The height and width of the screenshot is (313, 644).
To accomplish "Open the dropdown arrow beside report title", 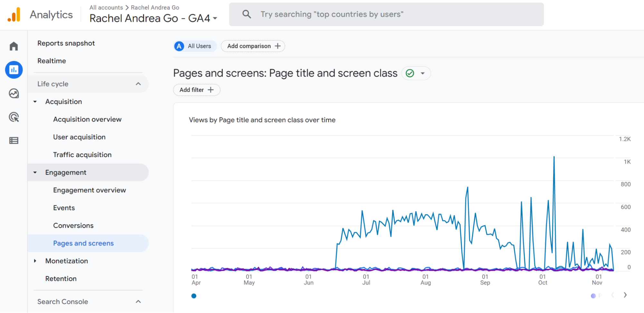I will click(x=423, y=73).
